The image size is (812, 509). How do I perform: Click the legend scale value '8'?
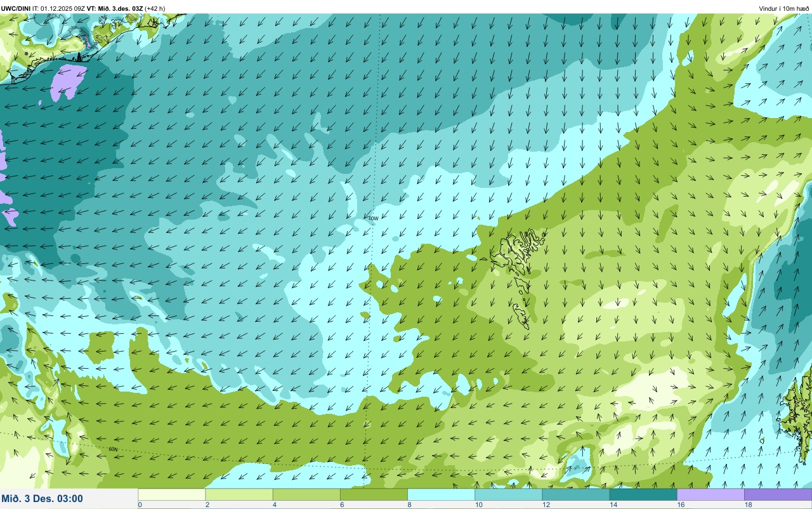(x=409, y=505)
